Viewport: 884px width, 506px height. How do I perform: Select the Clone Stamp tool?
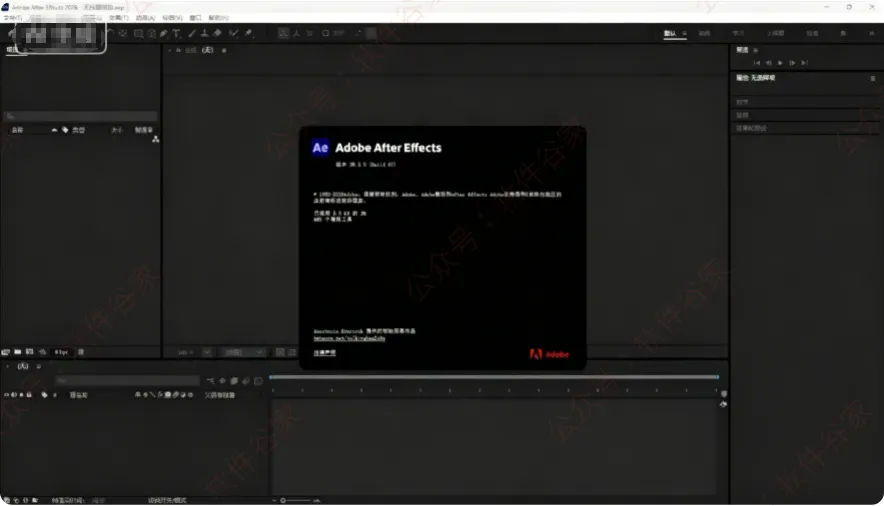click(205, 33)
